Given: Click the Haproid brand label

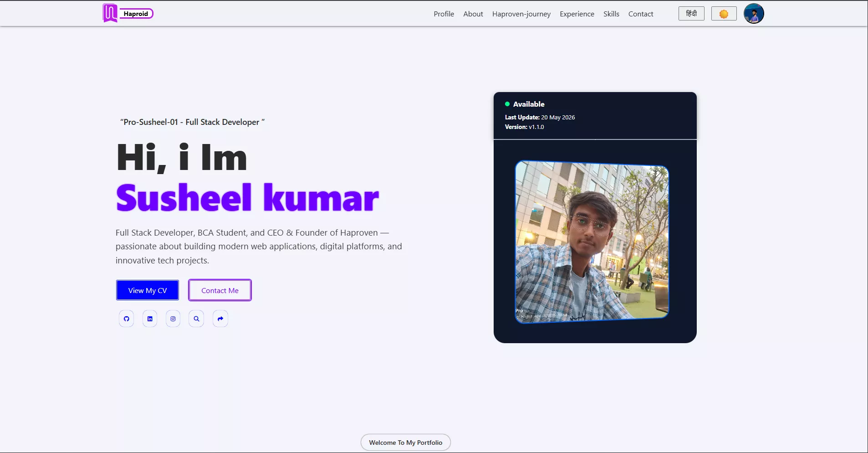Looking at the screenshot, I should pyautogui.click(x=136, y=14).
